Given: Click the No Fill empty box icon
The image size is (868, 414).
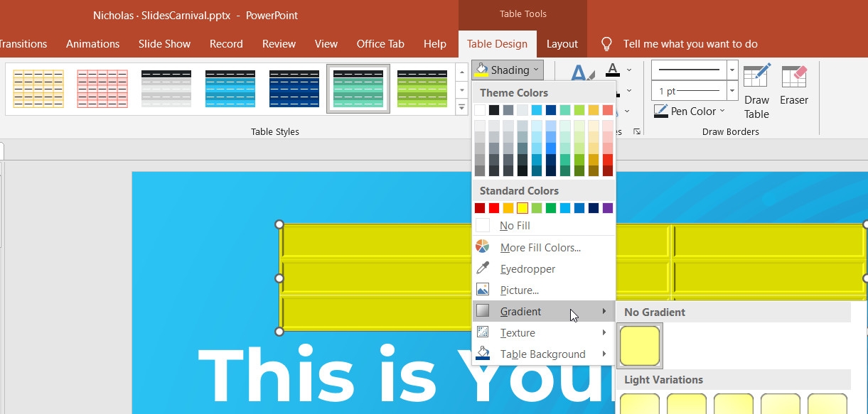Looking at the screenshot, I should 483,225.
